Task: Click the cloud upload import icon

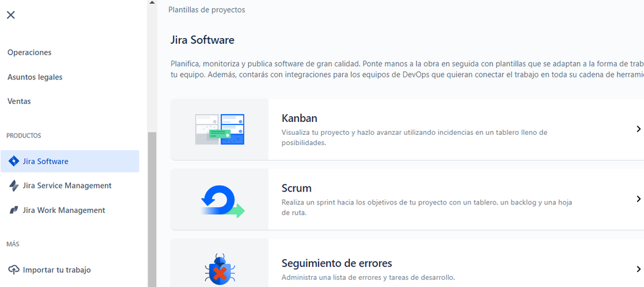Action: click(14, 270)
